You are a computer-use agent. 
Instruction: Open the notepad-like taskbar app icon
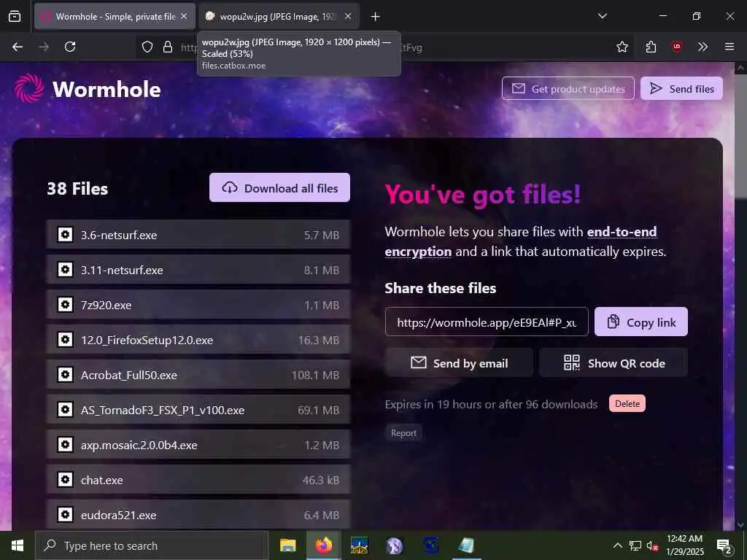click(466, 545)
